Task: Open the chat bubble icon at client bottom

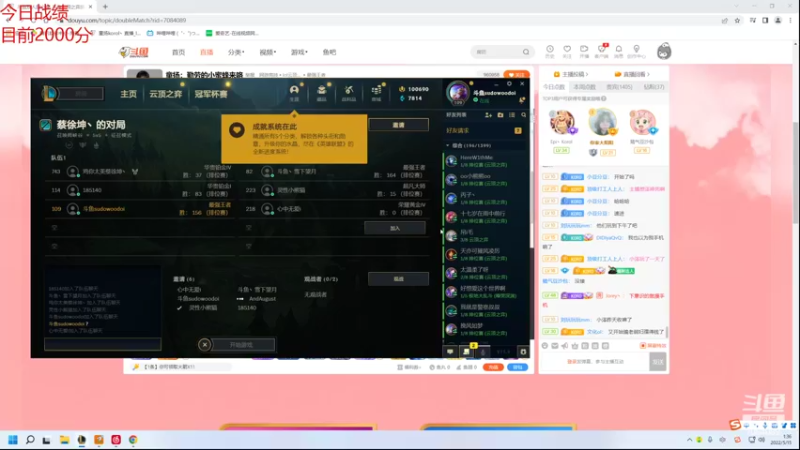Action: pos(450,352)
